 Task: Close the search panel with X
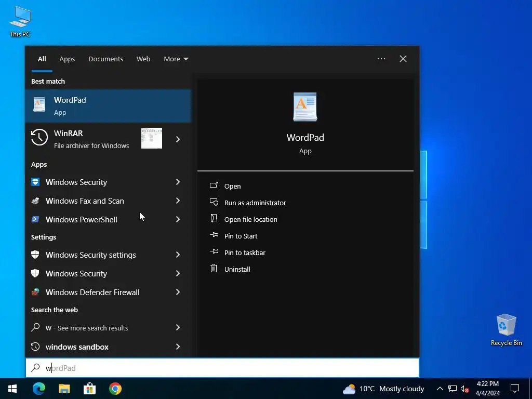403,59
